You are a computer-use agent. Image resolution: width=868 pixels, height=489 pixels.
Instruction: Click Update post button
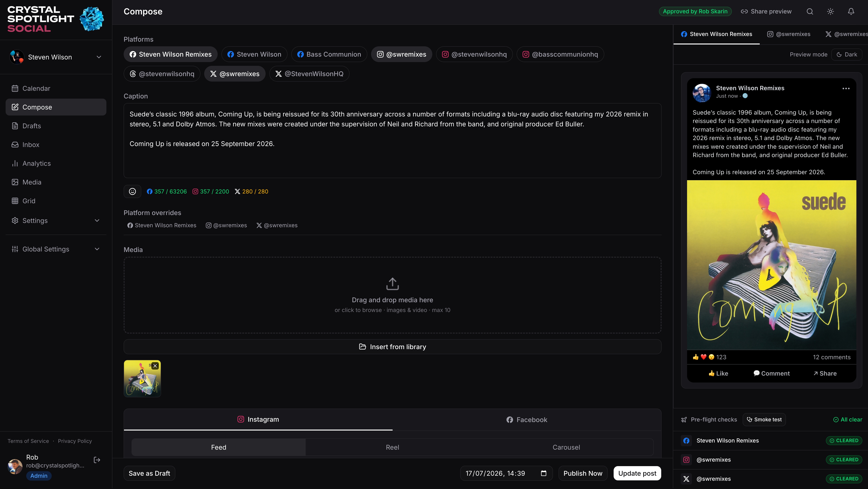tap(637, 473)
